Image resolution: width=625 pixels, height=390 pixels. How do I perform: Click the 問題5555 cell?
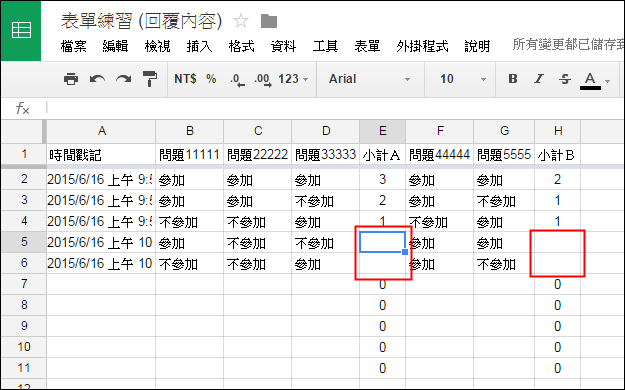505,154
